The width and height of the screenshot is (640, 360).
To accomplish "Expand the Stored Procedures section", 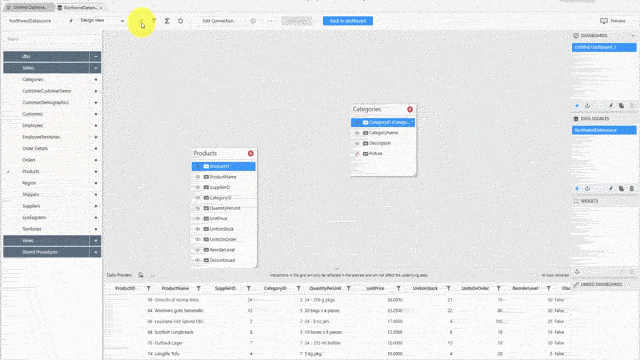I will (96, 252).
